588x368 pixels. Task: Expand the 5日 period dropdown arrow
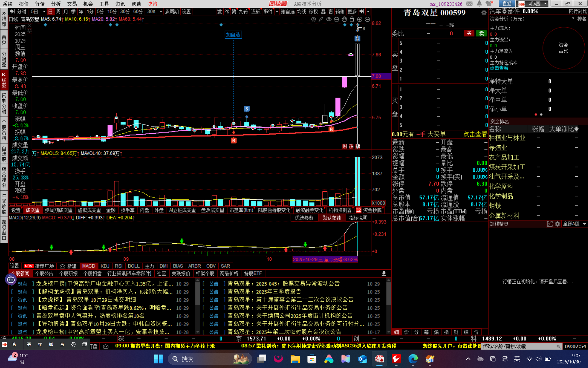(44, 12)
